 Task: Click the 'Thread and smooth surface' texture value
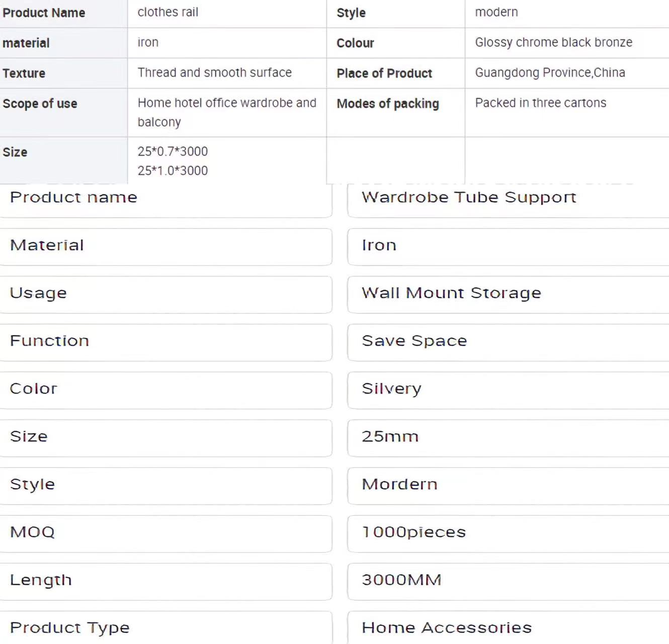(215, 73)
